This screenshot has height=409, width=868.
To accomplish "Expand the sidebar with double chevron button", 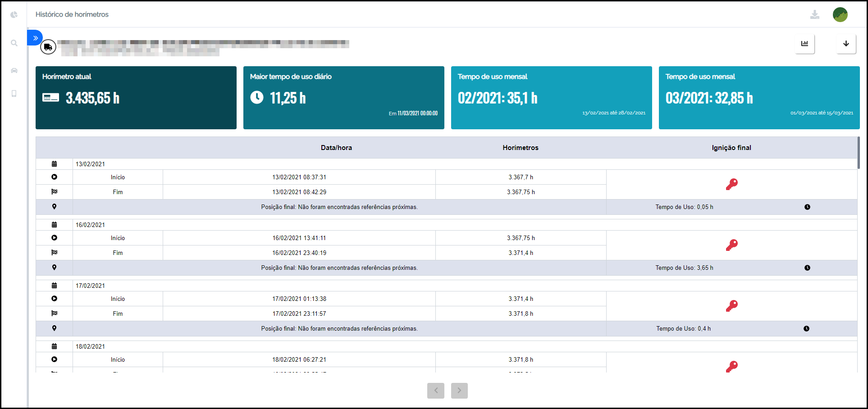I will [x=35, y=38].
